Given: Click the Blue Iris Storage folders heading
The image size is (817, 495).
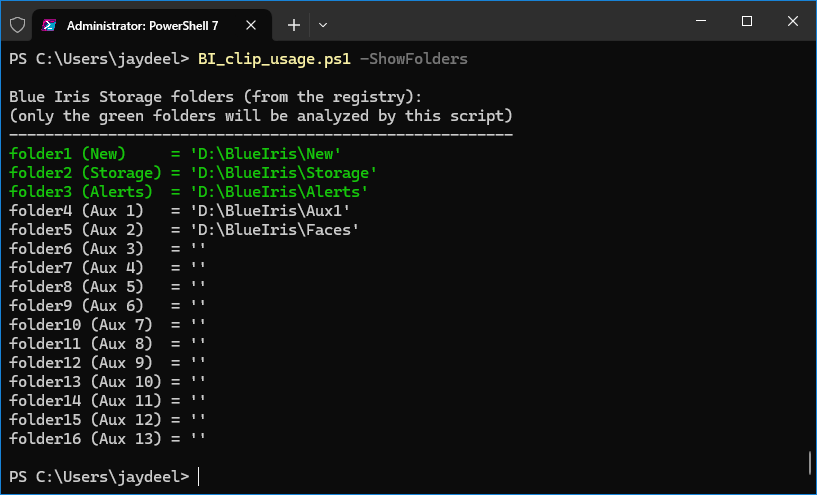Looking at the screenshot, I should click(215, 97).
